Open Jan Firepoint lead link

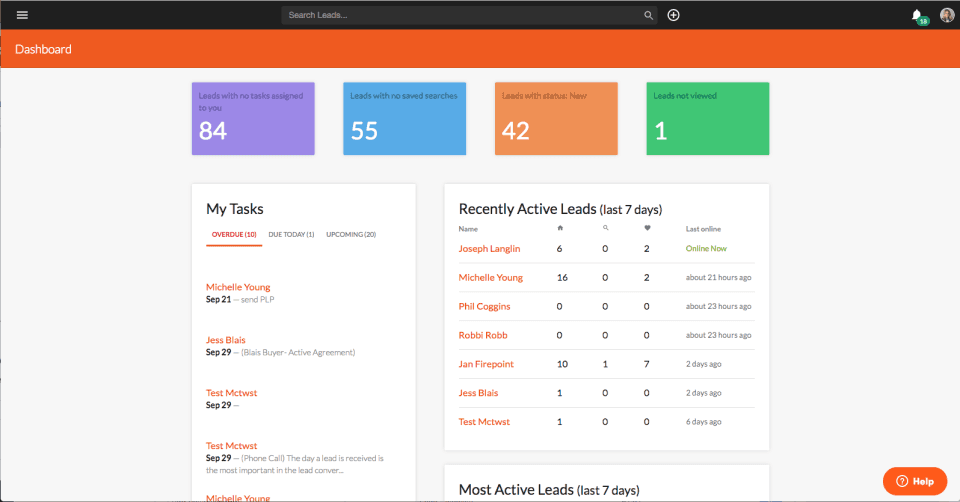486,364
